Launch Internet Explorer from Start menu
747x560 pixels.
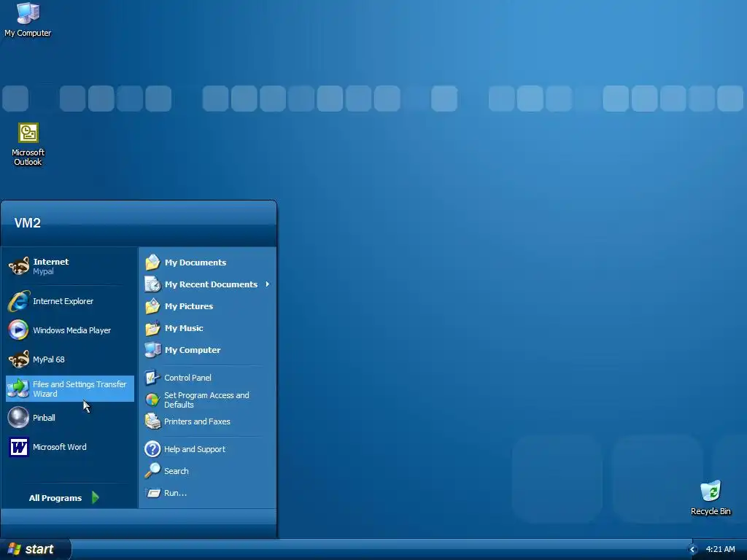coord(69,301)
